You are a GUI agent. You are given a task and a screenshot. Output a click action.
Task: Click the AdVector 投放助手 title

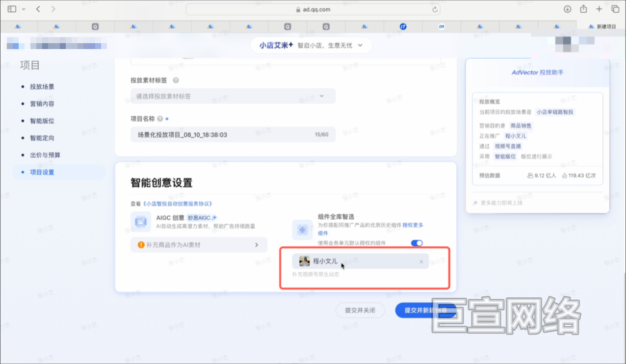click(538, 72)
